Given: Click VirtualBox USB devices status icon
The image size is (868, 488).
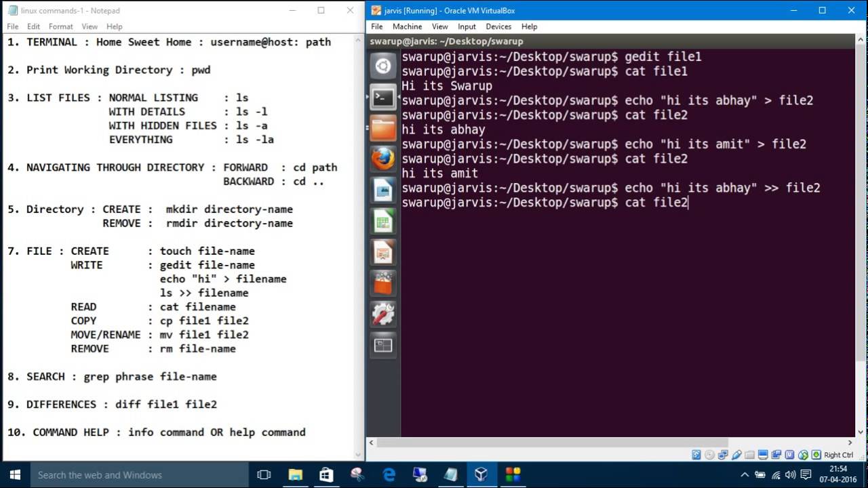Looking at the screenshot, I should pos(736,455).
